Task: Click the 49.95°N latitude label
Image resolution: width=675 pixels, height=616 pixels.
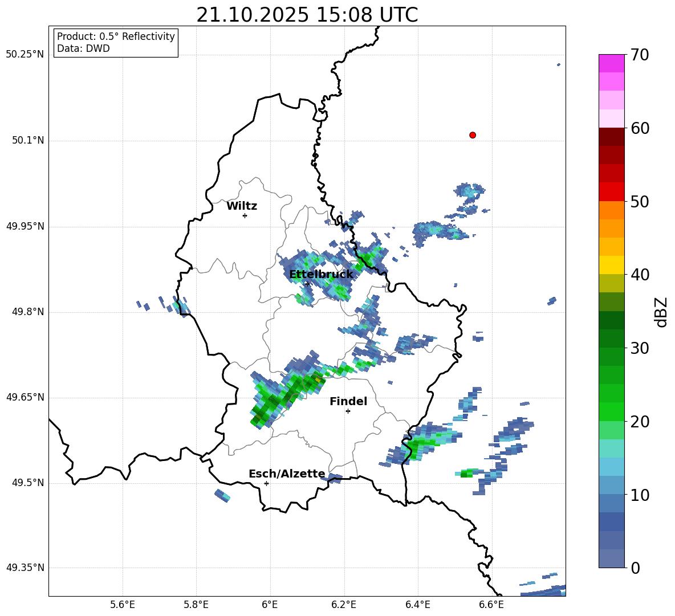Action: (25, 226)
